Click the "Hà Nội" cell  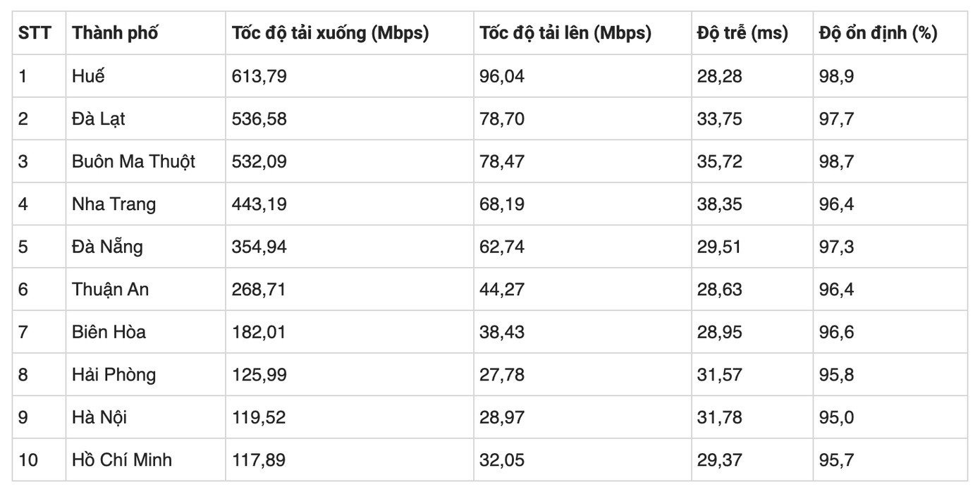click(x=99, y=417)
